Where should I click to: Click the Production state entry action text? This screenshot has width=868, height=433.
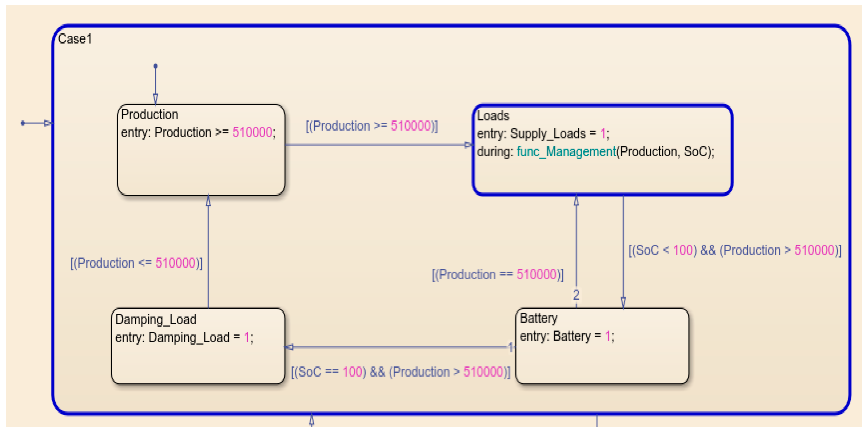click(x=198, y=132)
